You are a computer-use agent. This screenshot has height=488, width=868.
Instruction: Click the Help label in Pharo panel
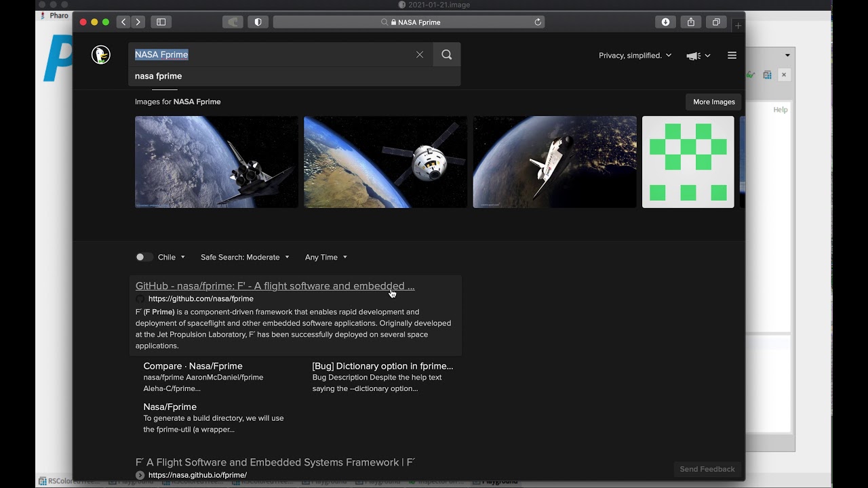click(x=781, y=110)
